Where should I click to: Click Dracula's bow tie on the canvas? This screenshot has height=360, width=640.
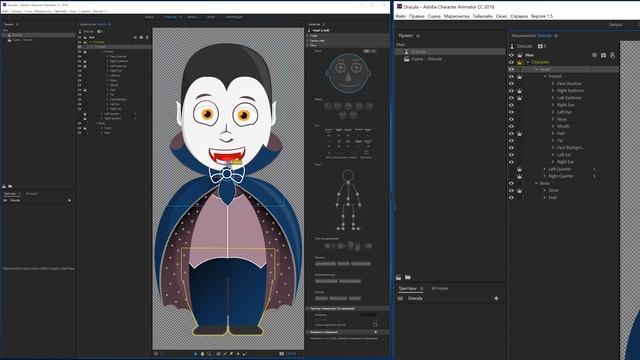227,175
